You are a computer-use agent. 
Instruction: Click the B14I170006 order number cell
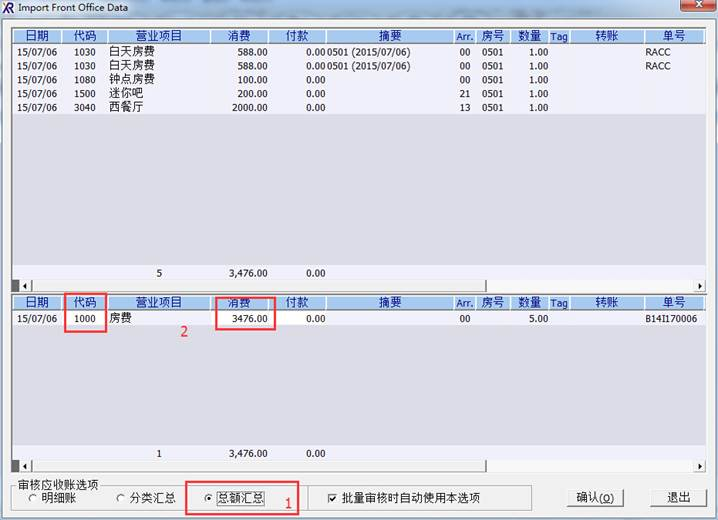click(674, 319)
